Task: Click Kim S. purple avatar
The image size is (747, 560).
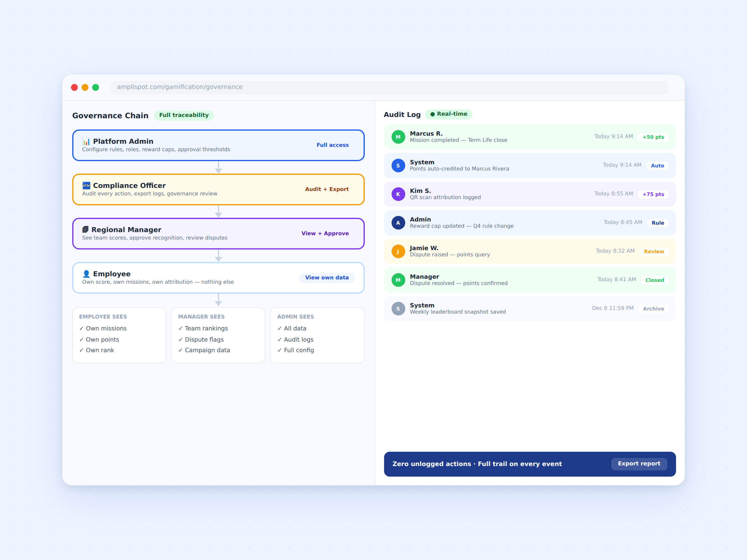Action: 398,194
